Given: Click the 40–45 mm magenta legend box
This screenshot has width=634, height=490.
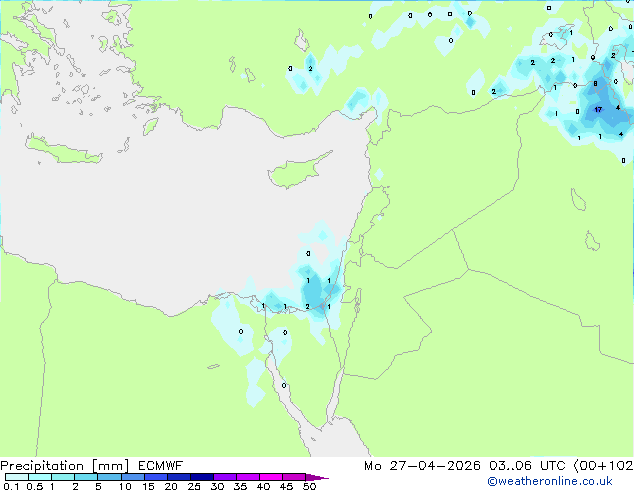Looking at the screenshot, I should (271, 477).
